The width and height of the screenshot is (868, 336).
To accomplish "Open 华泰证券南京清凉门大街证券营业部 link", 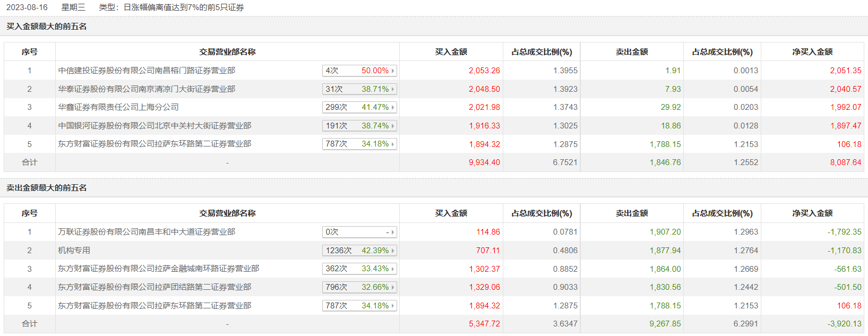I will (x=147, y=89).
